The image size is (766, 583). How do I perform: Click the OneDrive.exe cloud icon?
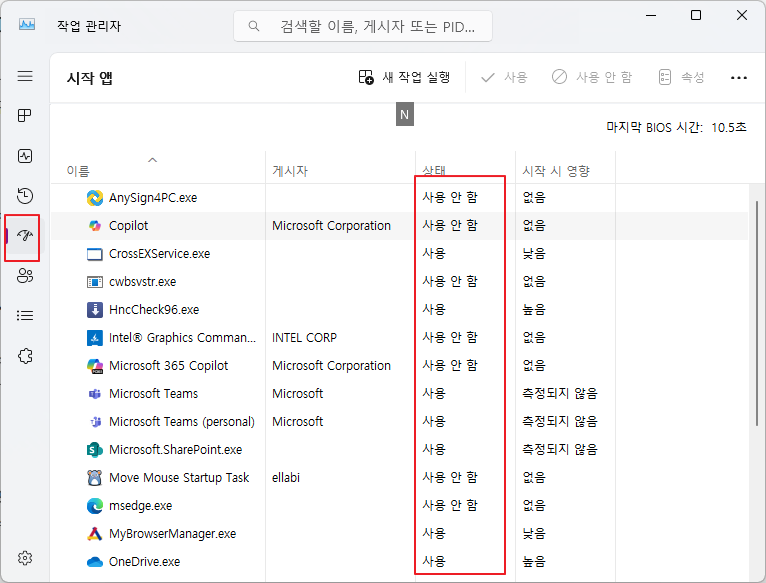[95, 562]
